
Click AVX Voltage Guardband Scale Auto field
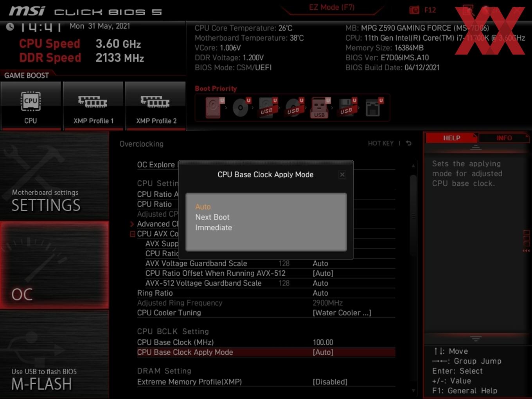point(320,264)
